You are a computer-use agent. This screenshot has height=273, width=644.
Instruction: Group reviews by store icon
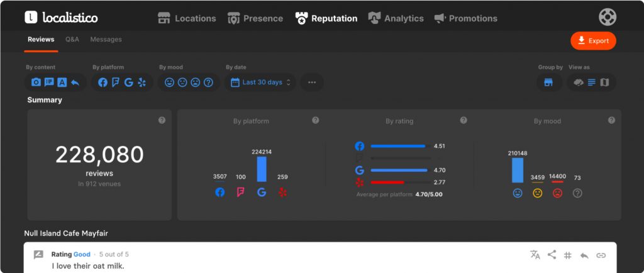coord(548,82)
